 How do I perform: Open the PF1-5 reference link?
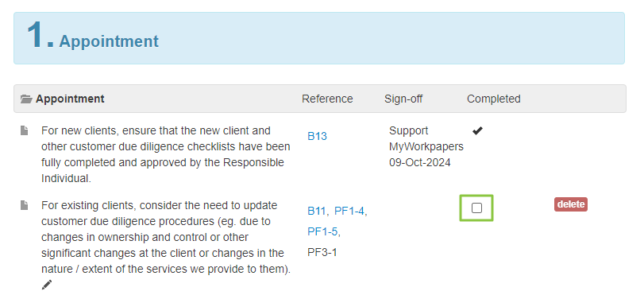[x=322, y=231]
